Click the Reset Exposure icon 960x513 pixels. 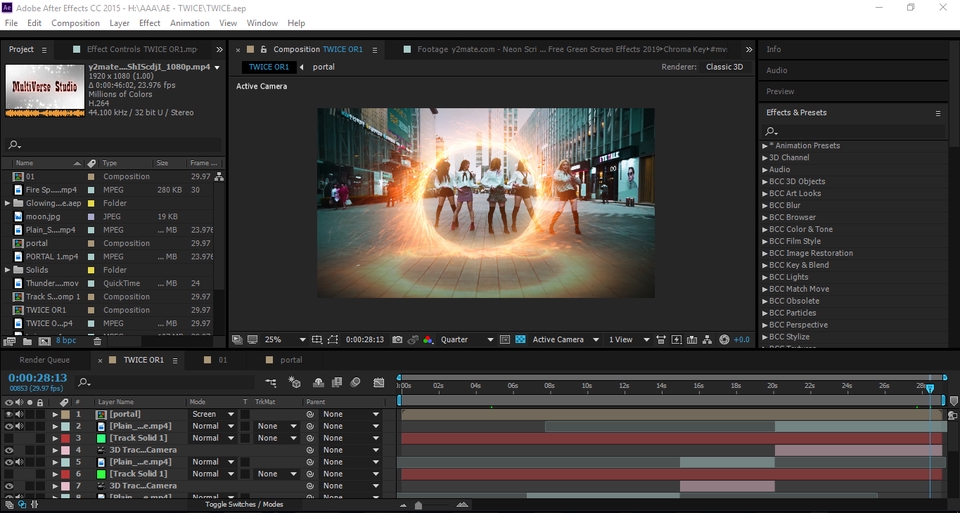point(725,340)
